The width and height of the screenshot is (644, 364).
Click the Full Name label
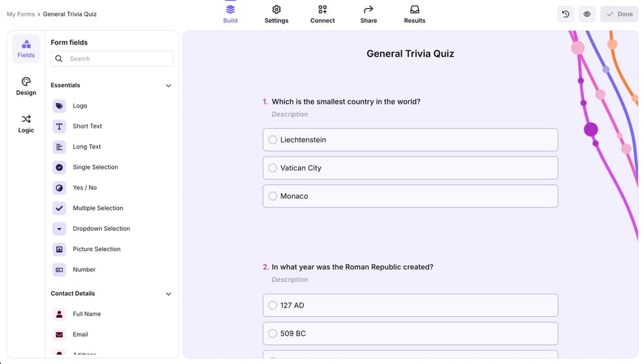(87, 314)
